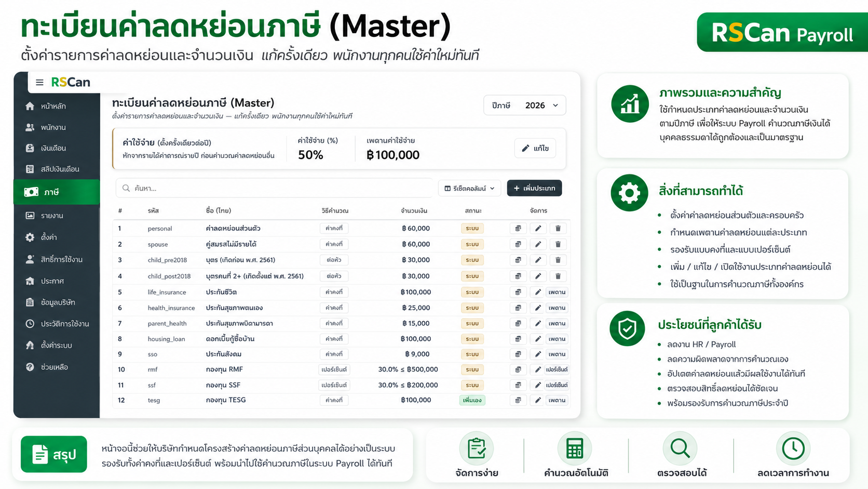Open the หน้าหลัก home icon
The height and width of the screenshot is (489, 868).
30,106
